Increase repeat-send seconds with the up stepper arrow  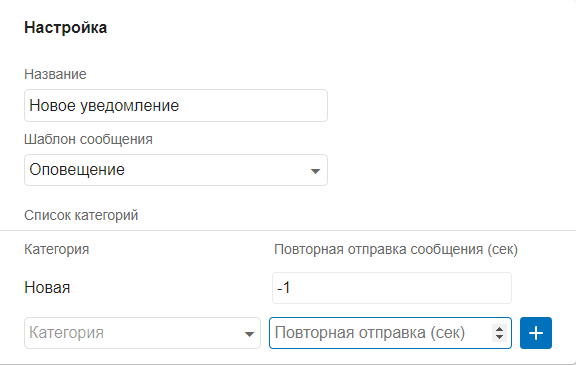[x=499, y=329]
